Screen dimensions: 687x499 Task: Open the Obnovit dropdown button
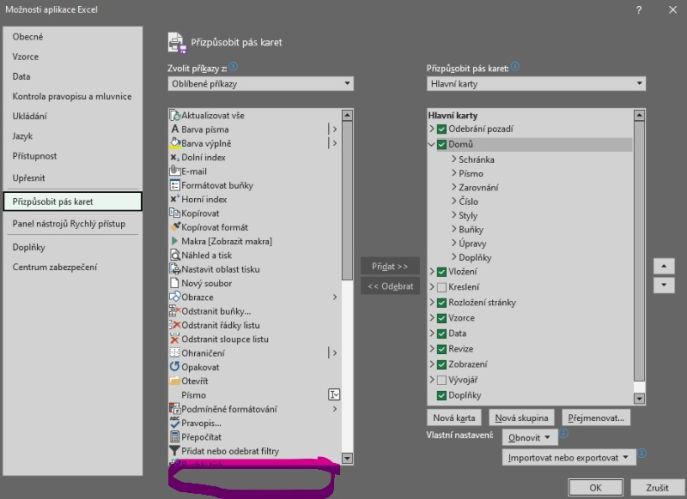(530, 437)
